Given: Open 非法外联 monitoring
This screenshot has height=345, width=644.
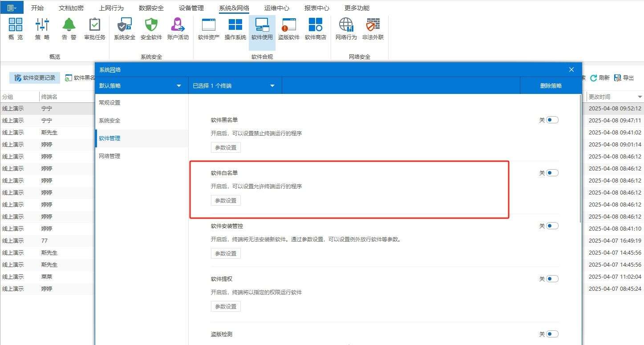Looking at the screenshot, I should point(373,28).
